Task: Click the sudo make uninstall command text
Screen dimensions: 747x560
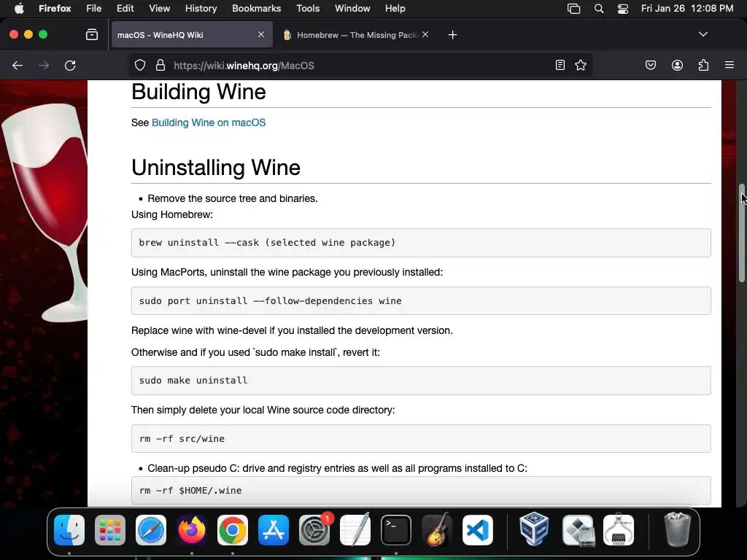Action: point(193,381)
